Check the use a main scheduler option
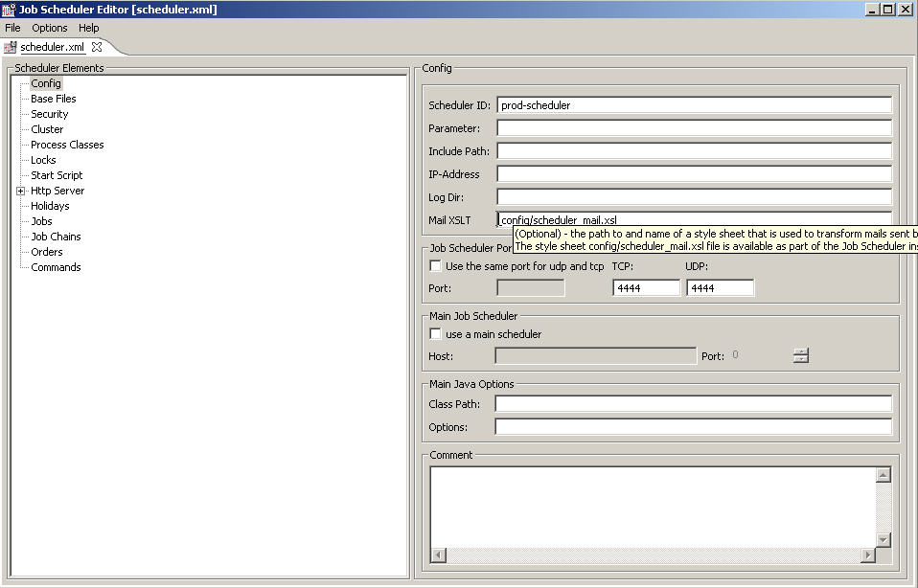Viewport: 918px width, 588px height. point(436,333)
